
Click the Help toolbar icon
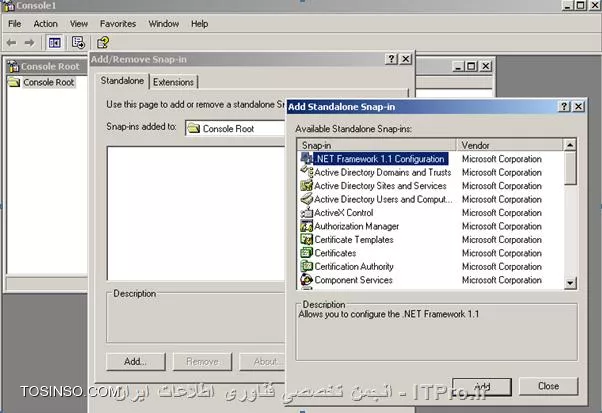click(103, 42)
